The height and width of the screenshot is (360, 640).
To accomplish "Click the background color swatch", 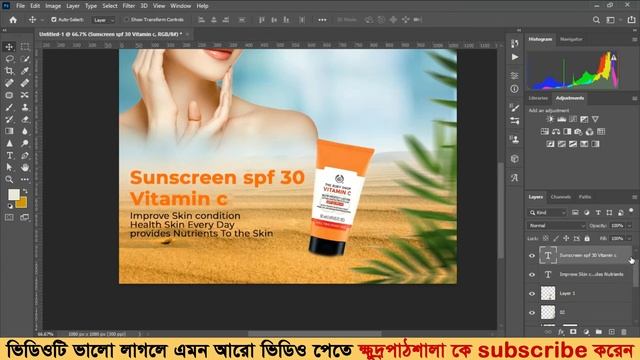I will coord(22,203).
